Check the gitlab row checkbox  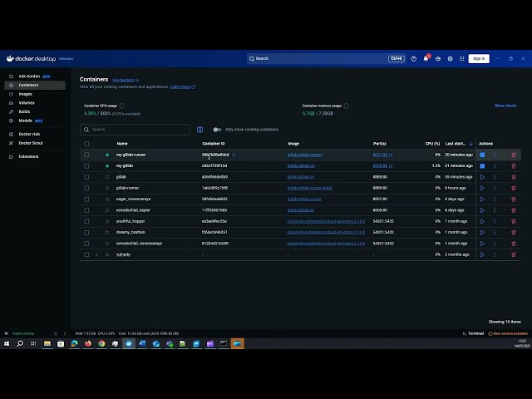[x=86, y=177]
